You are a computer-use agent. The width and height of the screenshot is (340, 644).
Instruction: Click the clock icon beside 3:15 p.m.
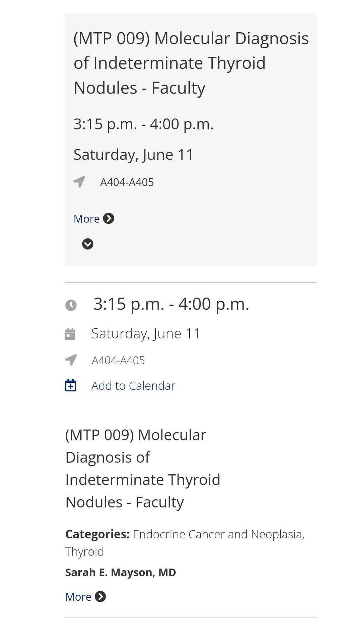[x=71, y=305]
